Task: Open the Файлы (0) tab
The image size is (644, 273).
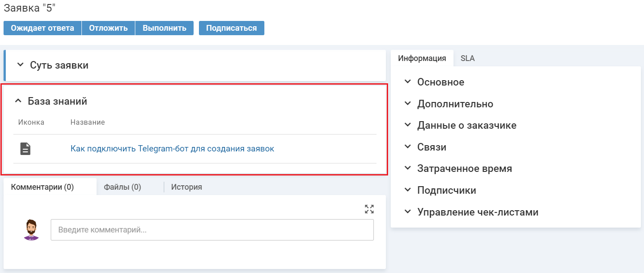Action: click(122, 187)
